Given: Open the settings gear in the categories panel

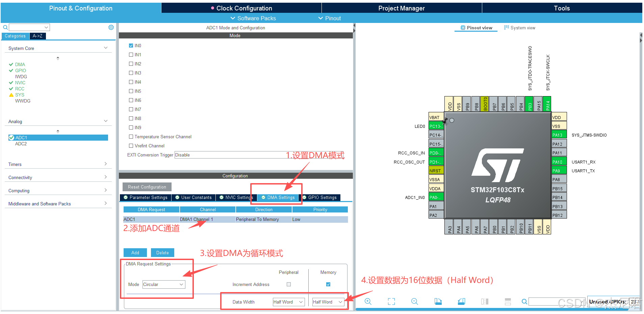Looking at the screenshot, I should [x=111, y=27].
